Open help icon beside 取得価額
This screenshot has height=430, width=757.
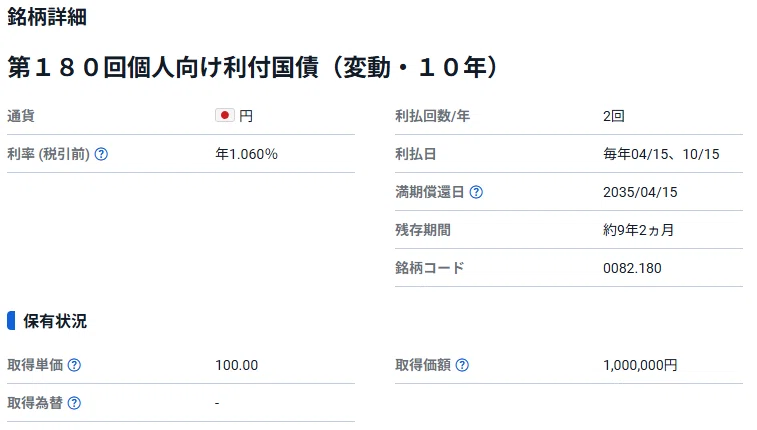tap(462, 365)
